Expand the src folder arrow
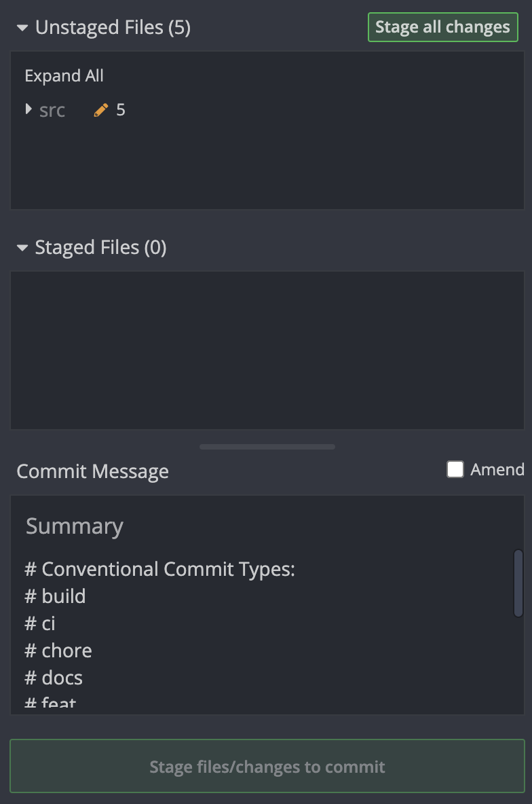 [x=28, y=109]
